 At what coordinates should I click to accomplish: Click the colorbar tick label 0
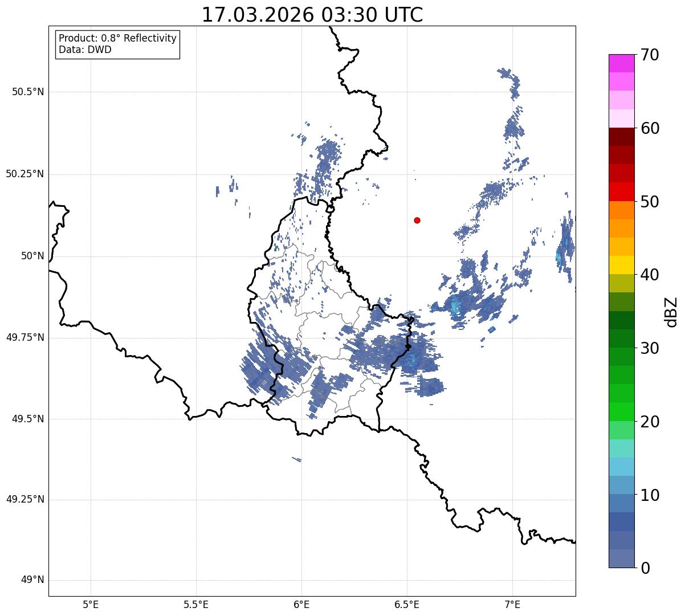tap(645, 568)
